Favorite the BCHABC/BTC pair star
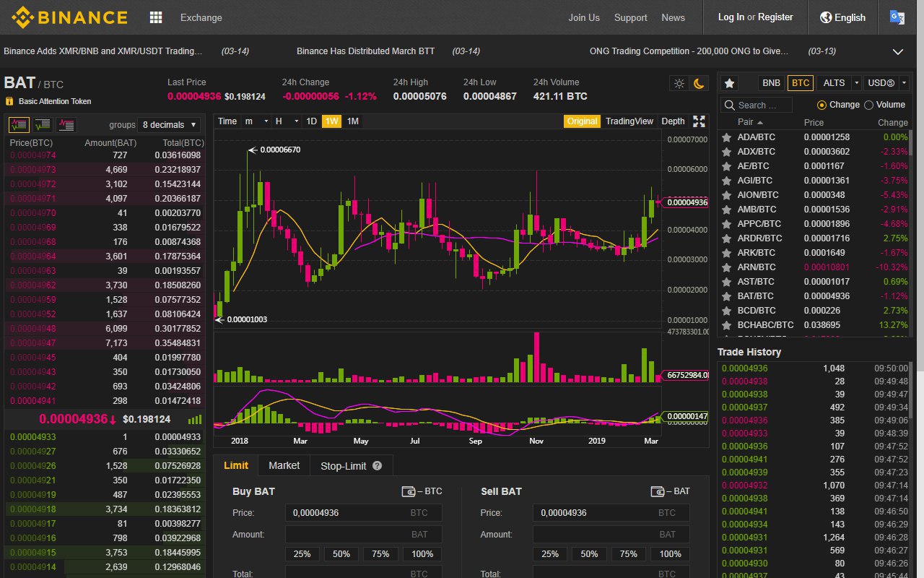This screenshot has width=924, height=578. tap(726, 325)
